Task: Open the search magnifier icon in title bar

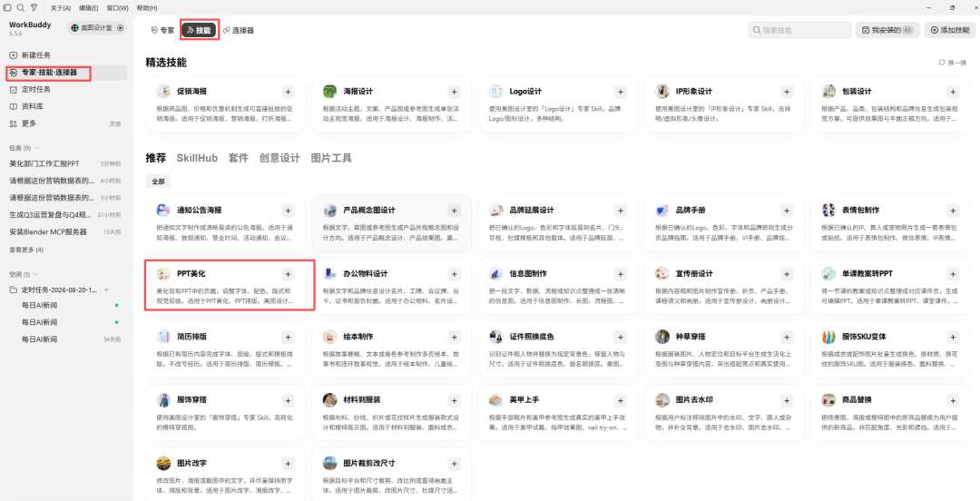Action: click(x=21, y=8)
